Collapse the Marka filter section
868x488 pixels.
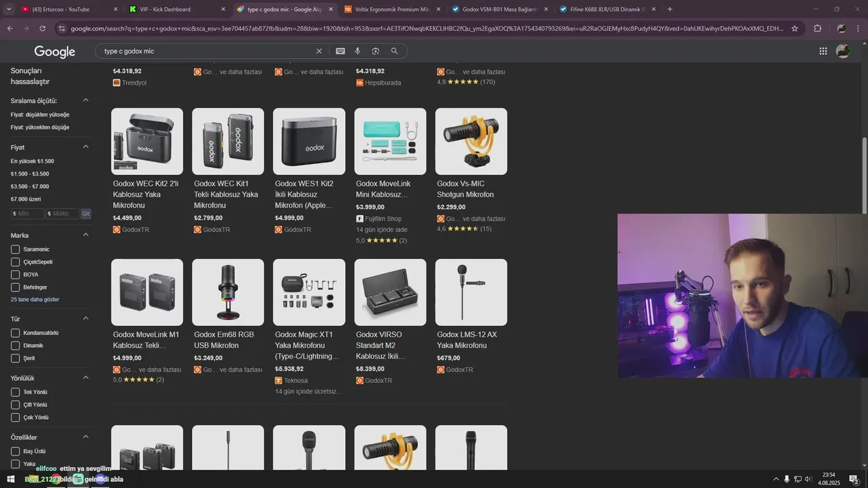85,235
